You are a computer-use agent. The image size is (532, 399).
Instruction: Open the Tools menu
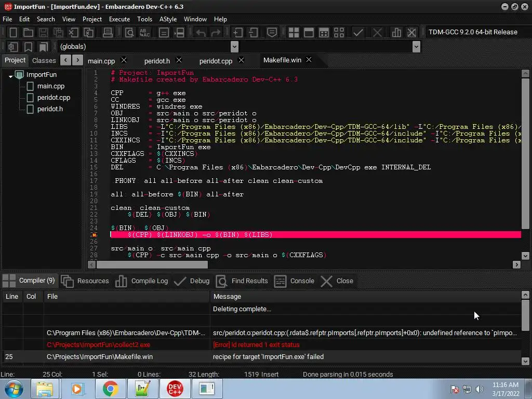tap(144, 19)
